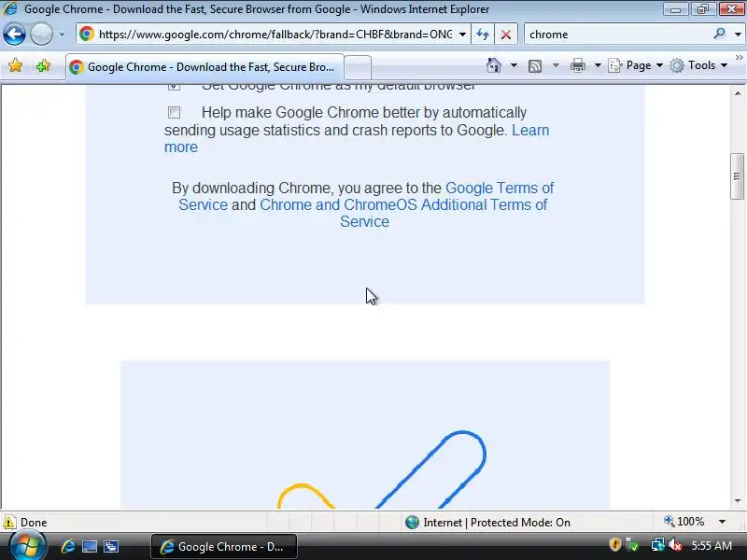The height and width of the screenshot is (560, 747).
Task: Open the Favorites Center star
Action: point(15,65)
